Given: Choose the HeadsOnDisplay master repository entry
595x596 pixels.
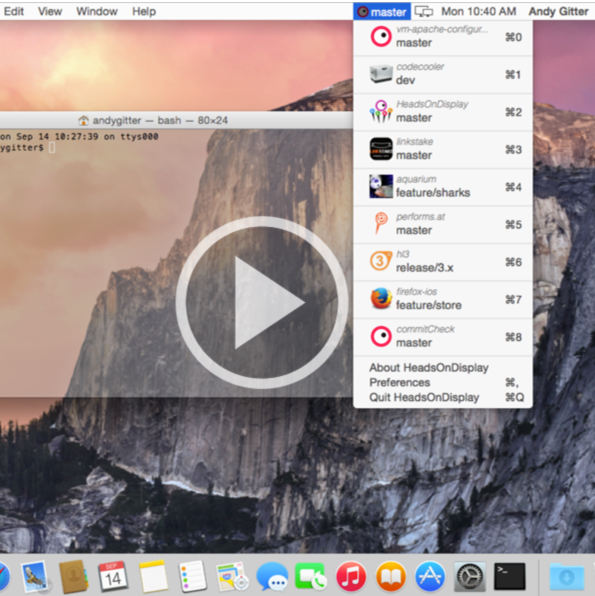Looking at the screenshot, I should point(443,112).
